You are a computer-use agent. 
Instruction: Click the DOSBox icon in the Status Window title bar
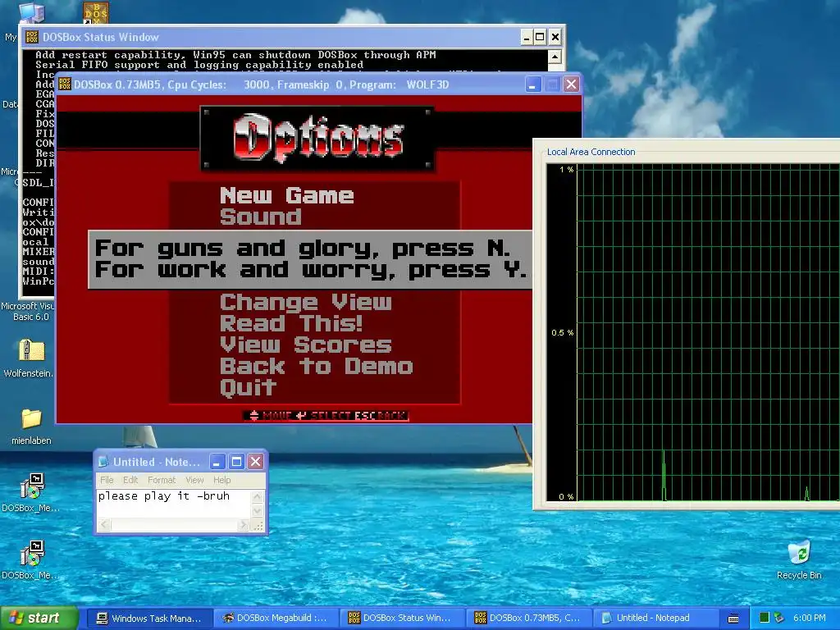click(32, 37)
